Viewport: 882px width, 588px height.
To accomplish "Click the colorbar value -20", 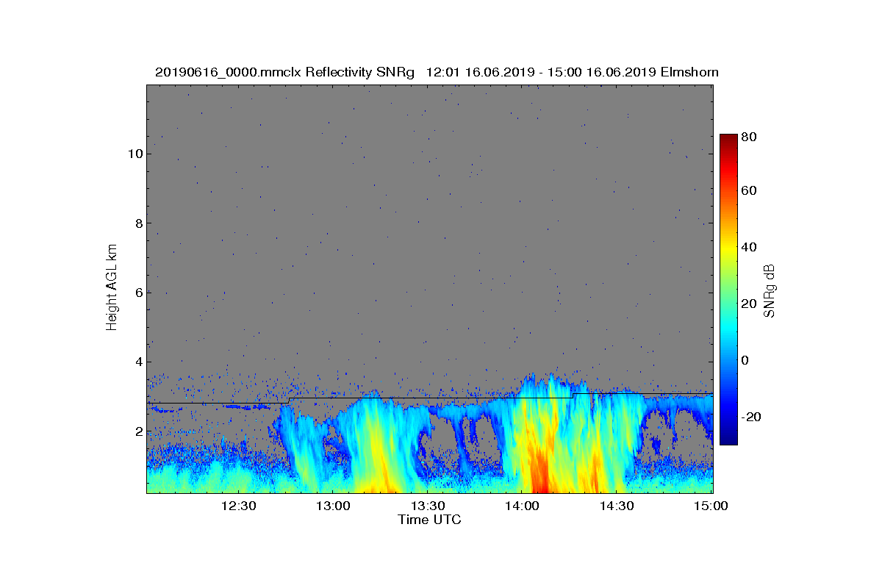I will pyautogui.click(x=752, y=417).
